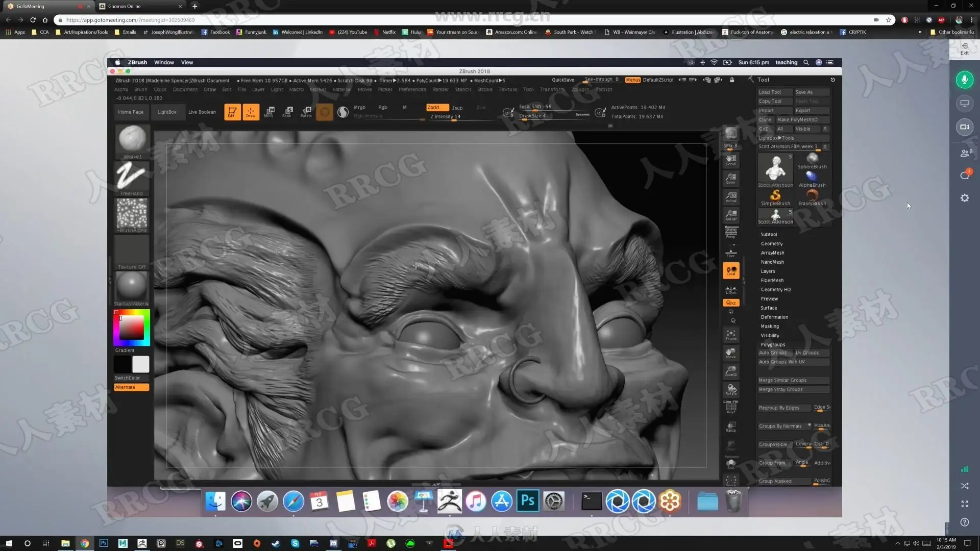Enable Zsub sculpting mode
Image resolution: width=980 pixels, height=551 pixels.
(457, 108)
